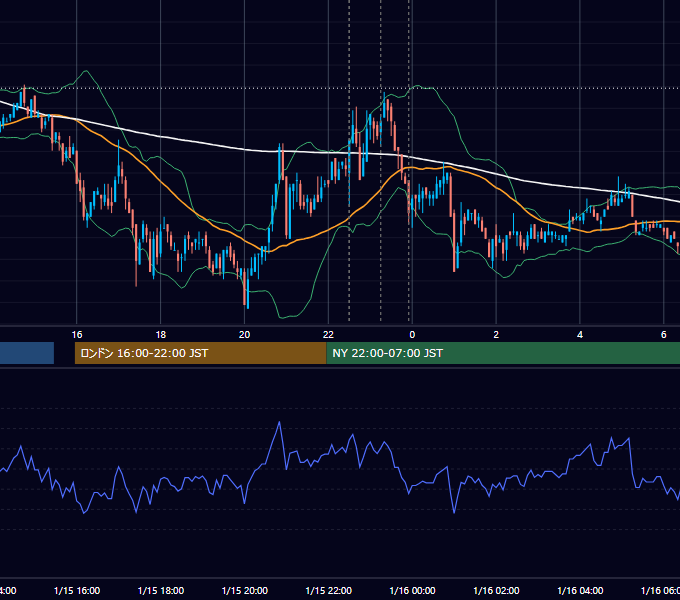Click the '16' hour label on upper axis

pos(77,334)
